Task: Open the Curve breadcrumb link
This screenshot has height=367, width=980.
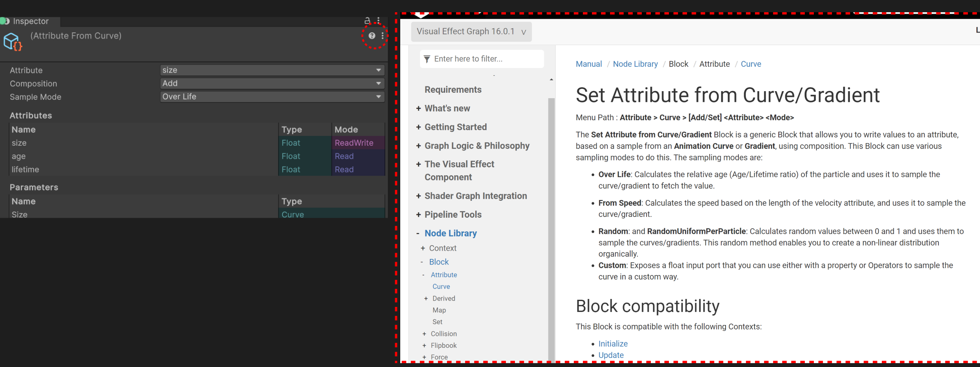Action: (x=751, y=64)
